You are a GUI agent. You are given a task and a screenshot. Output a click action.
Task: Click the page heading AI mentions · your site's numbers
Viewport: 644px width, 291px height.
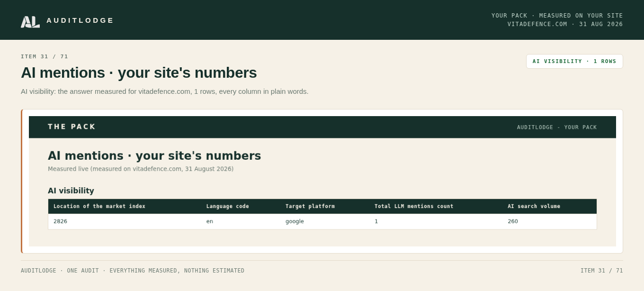(139, 73)
